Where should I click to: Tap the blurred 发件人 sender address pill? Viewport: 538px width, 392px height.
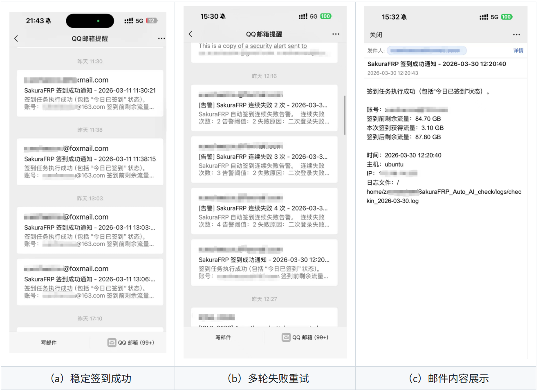pyautogui.click(x=426, y=51)
